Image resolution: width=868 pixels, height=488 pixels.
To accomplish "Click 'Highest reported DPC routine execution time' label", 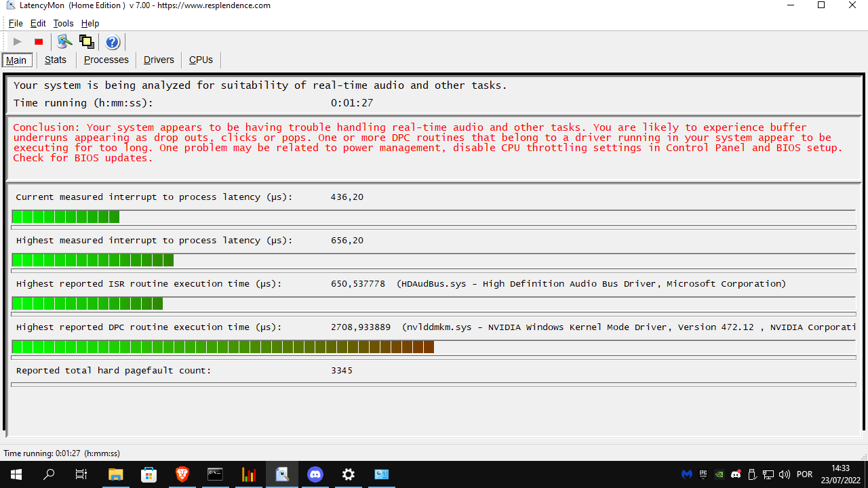I will point(149,327).
